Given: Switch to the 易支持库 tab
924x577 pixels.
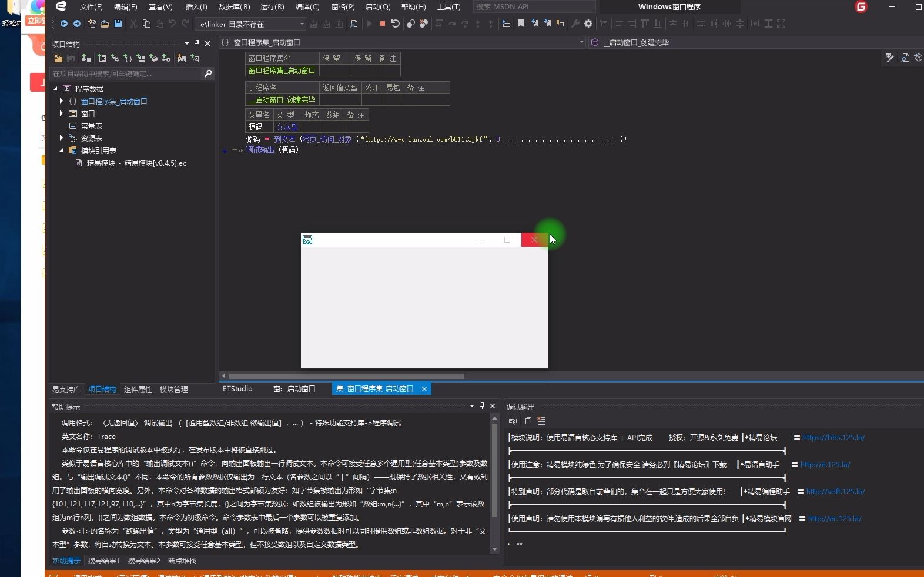Looking at the screenshot, I should [66, 390].
